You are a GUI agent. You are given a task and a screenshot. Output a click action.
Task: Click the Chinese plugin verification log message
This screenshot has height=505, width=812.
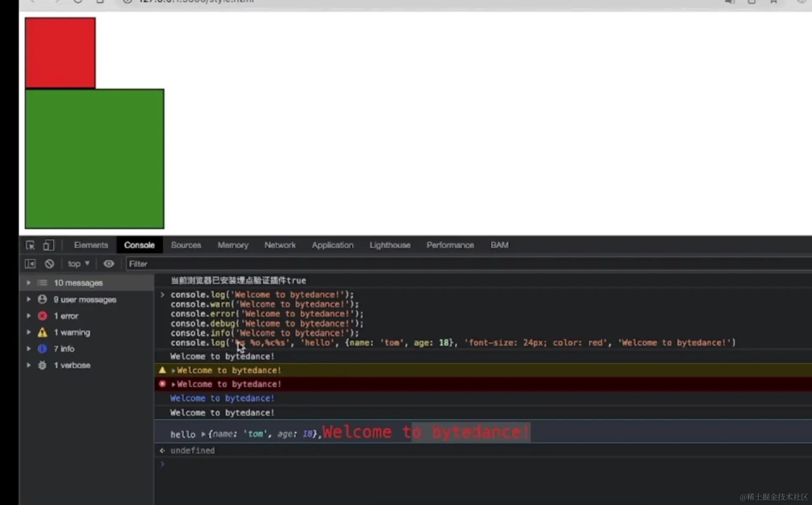238,280
